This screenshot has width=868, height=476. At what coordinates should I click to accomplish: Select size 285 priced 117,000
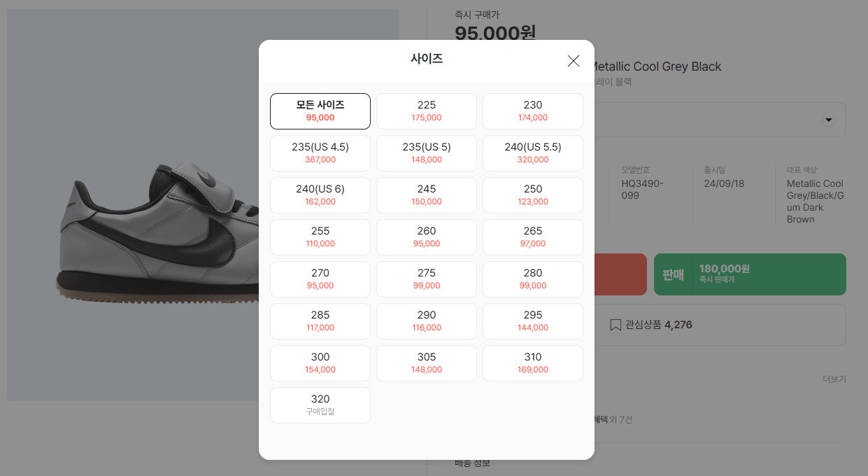click(320, 321)
